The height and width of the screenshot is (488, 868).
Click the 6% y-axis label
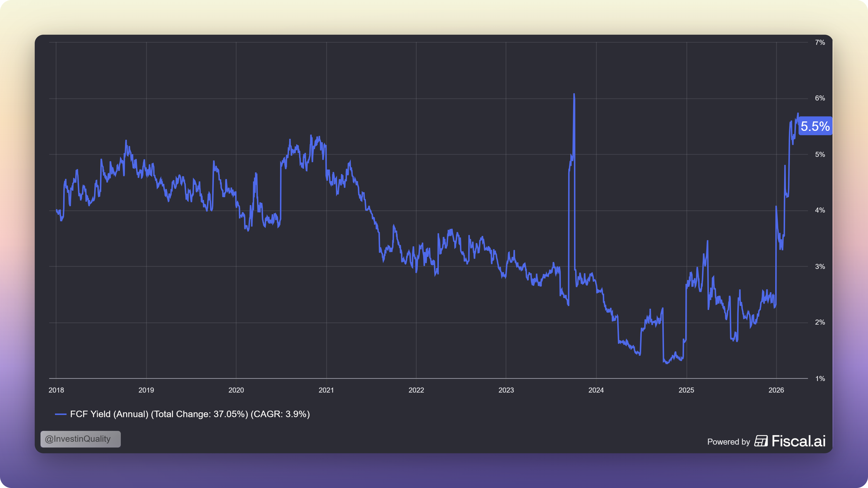click(820, 98)
